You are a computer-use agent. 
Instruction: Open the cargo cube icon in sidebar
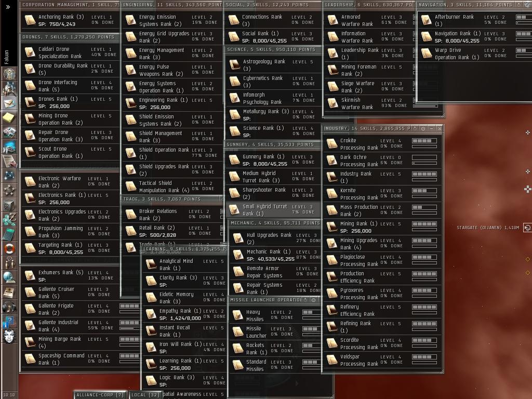(x=9, y=205)
